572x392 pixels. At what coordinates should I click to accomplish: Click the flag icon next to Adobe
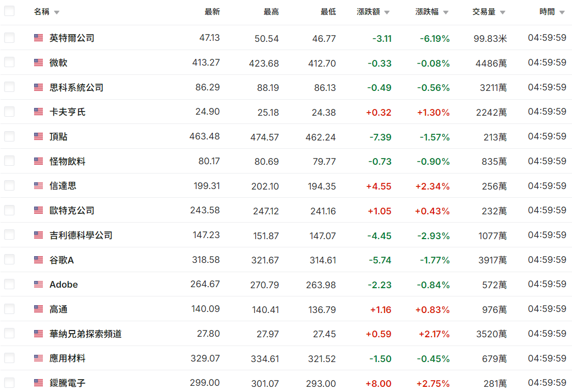click(x=38, y=285)
